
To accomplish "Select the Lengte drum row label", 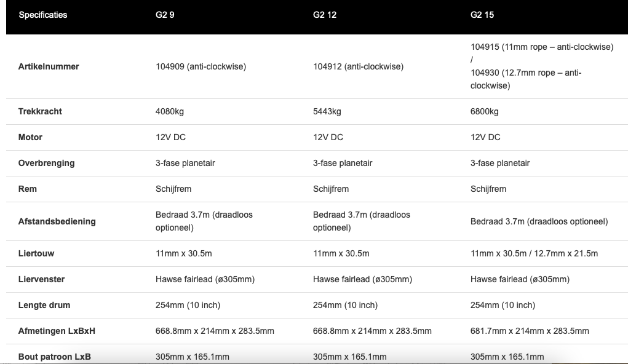I will tap(44, 305).
